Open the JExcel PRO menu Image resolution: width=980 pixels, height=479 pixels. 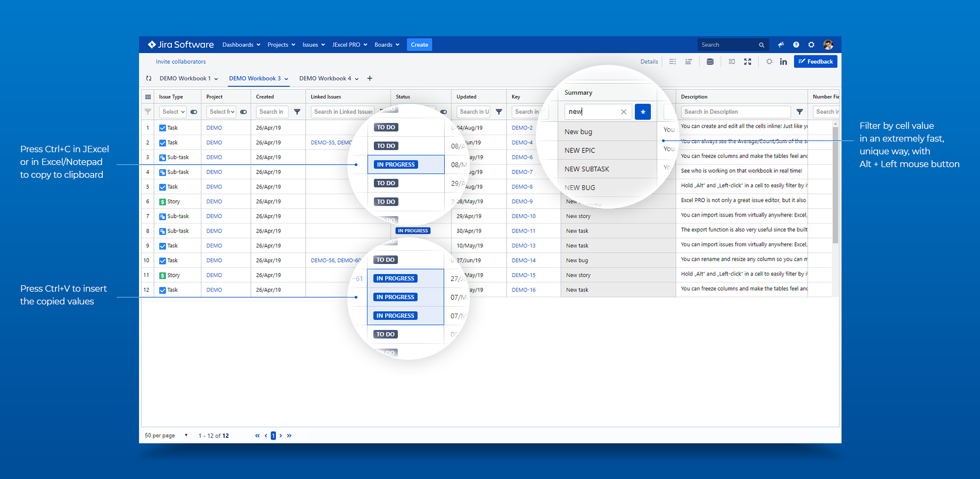350,45
